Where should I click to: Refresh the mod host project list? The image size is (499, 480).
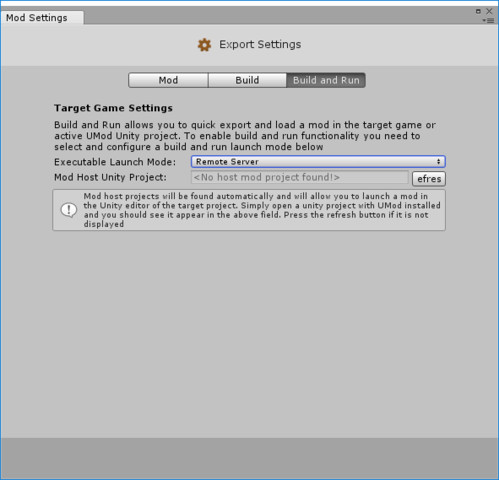429,179
